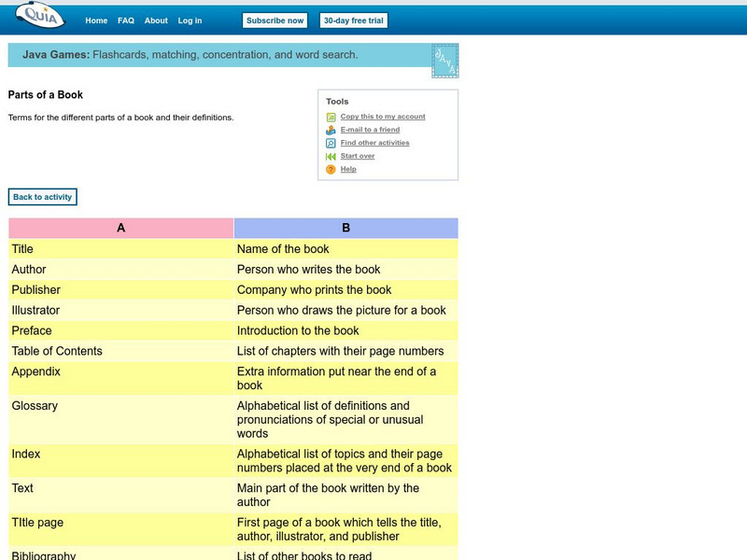This screenshot has height=560, width=747.
Task: Select the blue column B header
Action: pos(346,228)
